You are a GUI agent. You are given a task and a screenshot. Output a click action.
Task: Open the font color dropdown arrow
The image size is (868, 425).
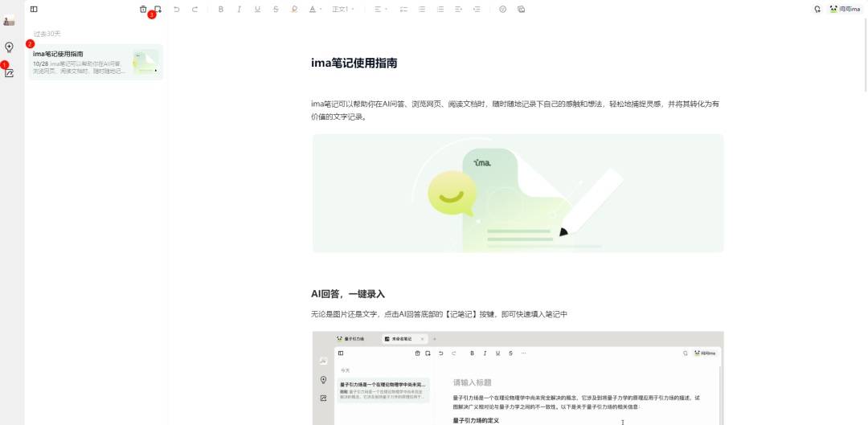click(321, 10)
